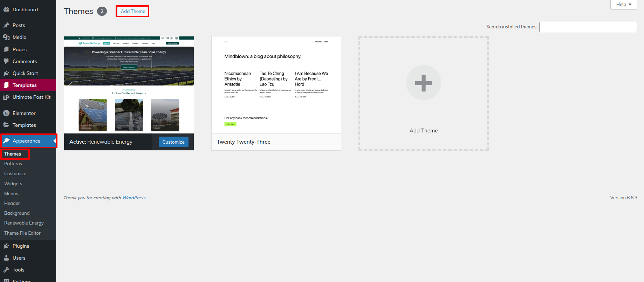Screen dimensions: 644x282
Task: Click the large plus icon to add theme
Action: [x=423, y=83]
